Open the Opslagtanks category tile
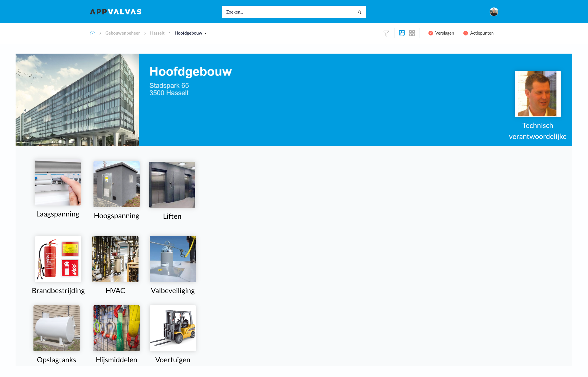 [x=57, y=328]
